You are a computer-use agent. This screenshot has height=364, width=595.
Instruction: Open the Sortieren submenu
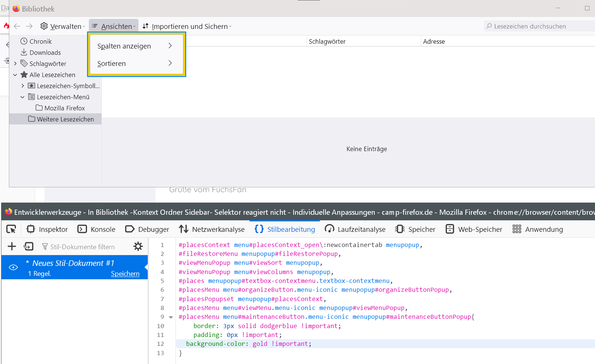[136, 63]
